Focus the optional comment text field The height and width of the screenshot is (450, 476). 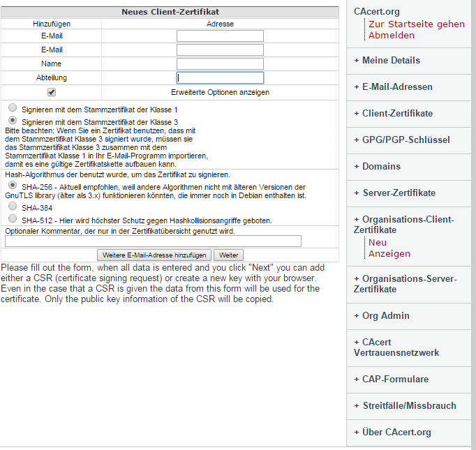pos(153,241)
